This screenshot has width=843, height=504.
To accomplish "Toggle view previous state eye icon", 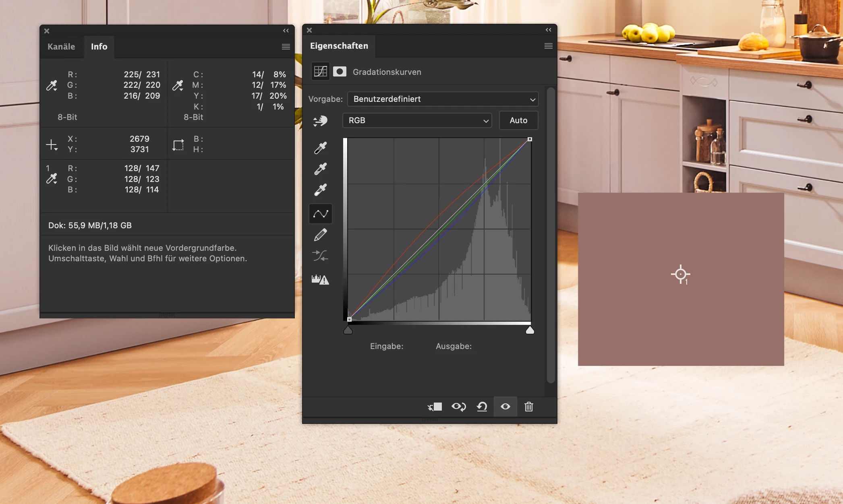I will [x=458, y=407].
